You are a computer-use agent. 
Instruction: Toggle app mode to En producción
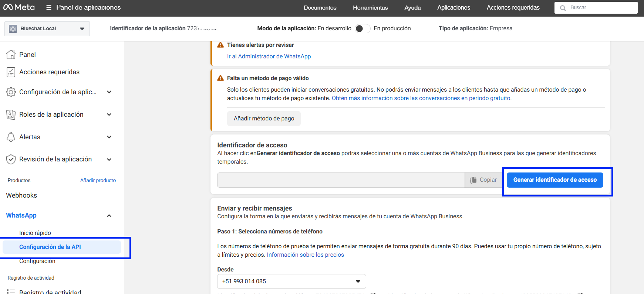(362, 28)
